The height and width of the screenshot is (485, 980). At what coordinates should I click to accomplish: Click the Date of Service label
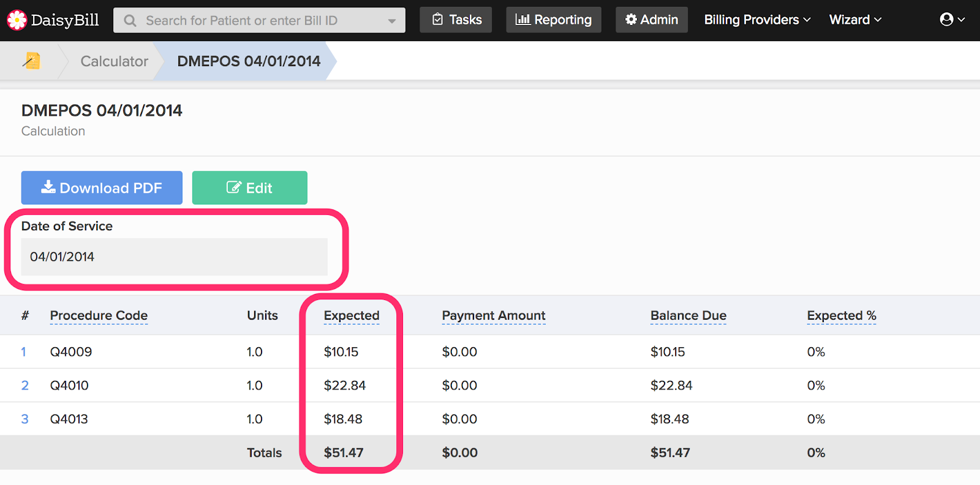(x=67, y=226)
